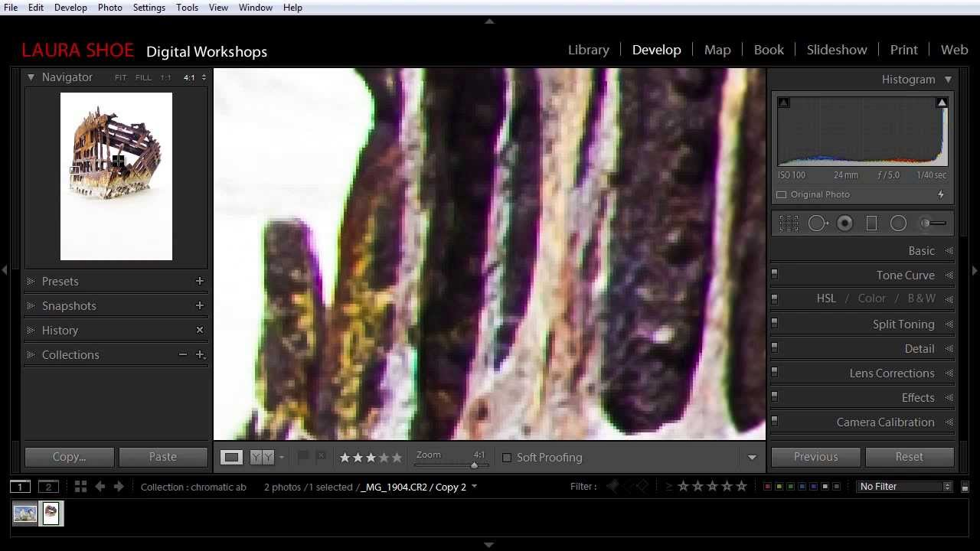Click the Reset button

point(910,456)
